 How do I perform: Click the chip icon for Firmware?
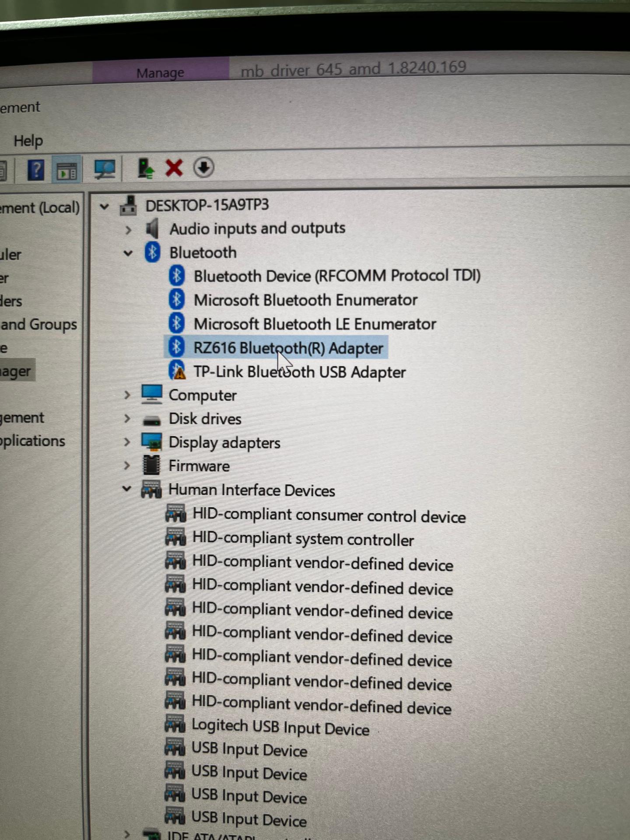[152, 465]
